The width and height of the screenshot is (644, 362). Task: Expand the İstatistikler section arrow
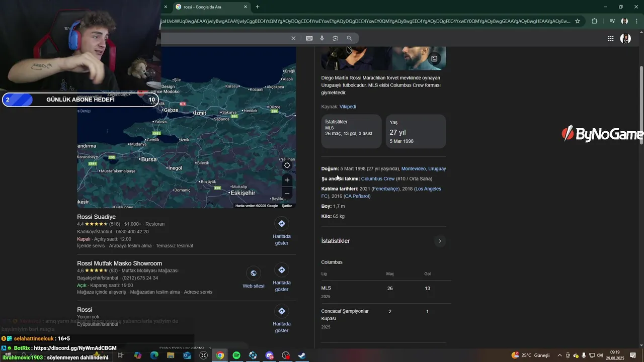pos(440,241)
